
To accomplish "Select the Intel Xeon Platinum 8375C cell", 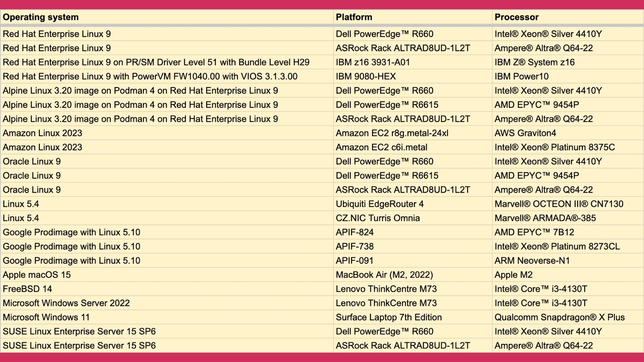I will (554, 147).
